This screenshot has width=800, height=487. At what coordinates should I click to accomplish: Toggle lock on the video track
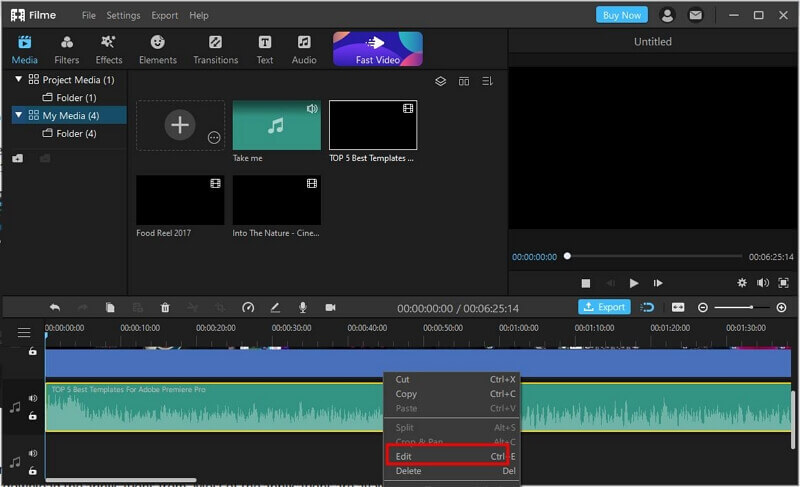pyautogui.click(x=33, y=351)
